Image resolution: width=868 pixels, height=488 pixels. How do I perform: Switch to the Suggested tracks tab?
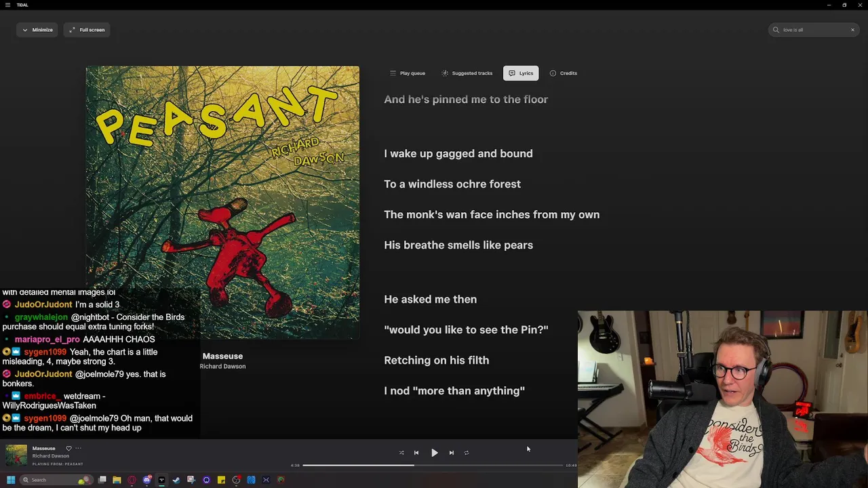(467, 73)
